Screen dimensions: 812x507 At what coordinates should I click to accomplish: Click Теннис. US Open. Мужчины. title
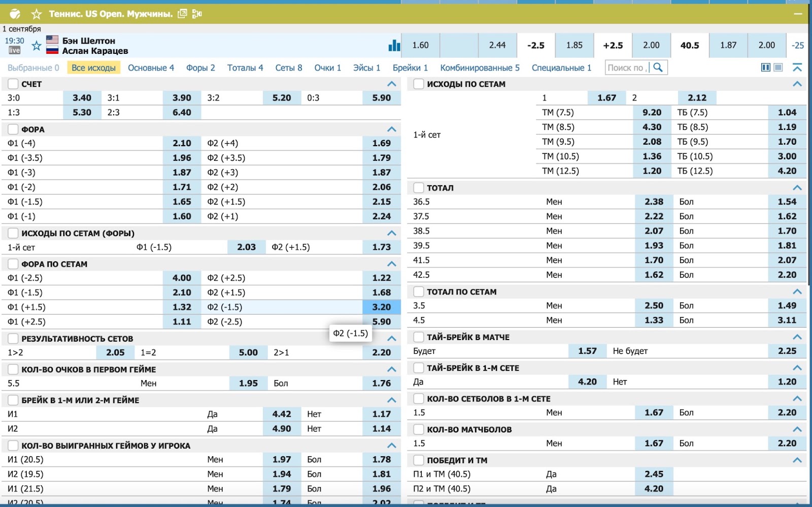click(111, 14)
